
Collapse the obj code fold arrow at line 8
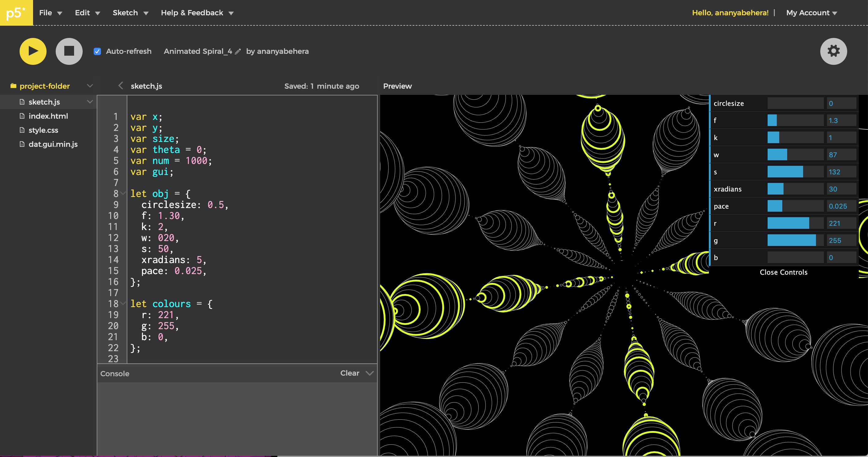123,193
